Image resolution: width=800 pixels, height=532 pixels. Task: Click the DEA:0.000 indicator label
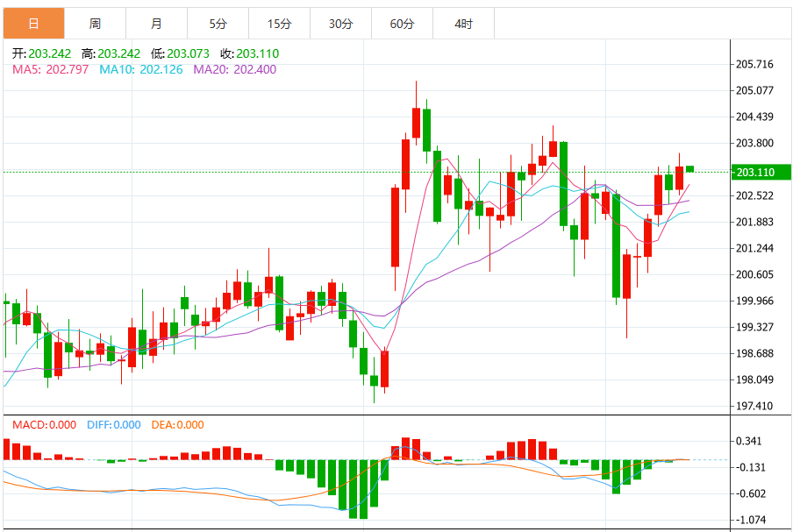tap(177, 424)
